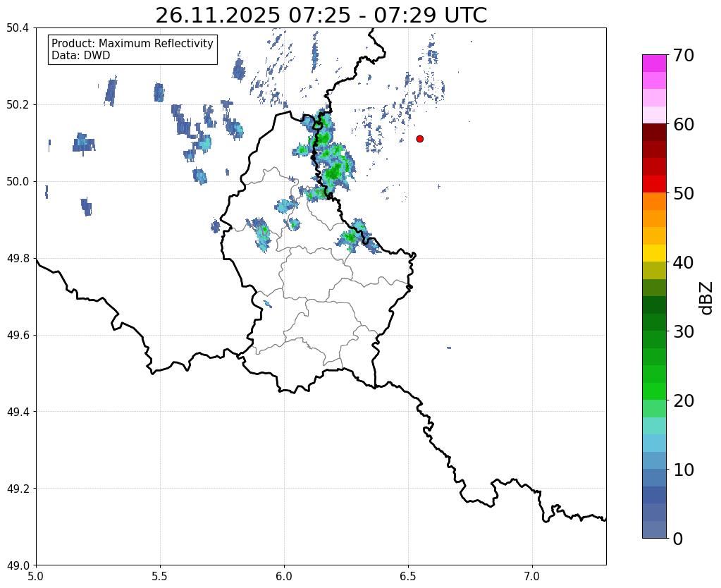
Task: Pick the yellow 40 dBZ colorbar swatch
Action: (654, 253)
